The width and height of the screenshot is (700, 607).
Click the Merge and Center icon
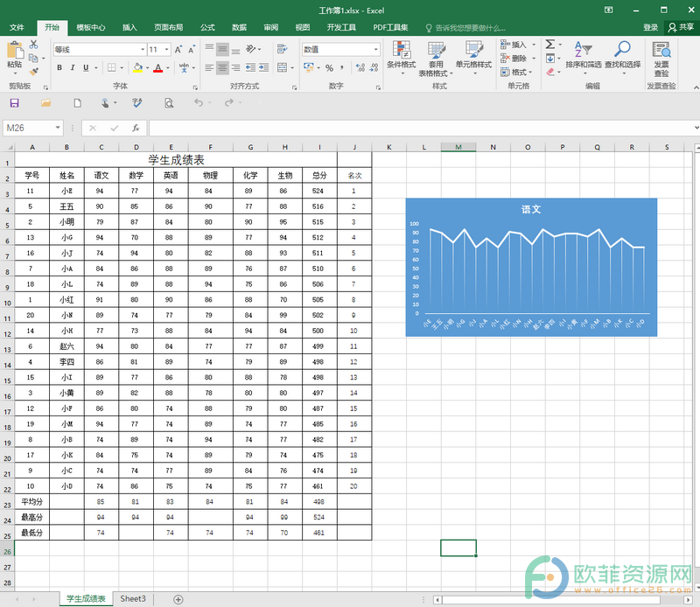tap(282, 67)
